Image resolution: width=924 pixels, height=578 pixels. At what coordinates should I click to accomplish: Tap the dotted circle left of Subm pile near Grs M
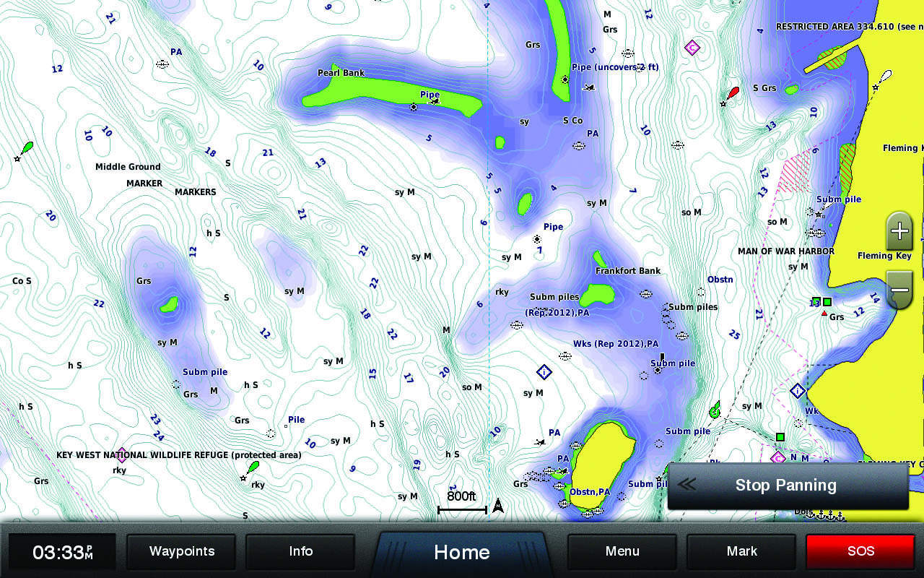coord(176,384)
